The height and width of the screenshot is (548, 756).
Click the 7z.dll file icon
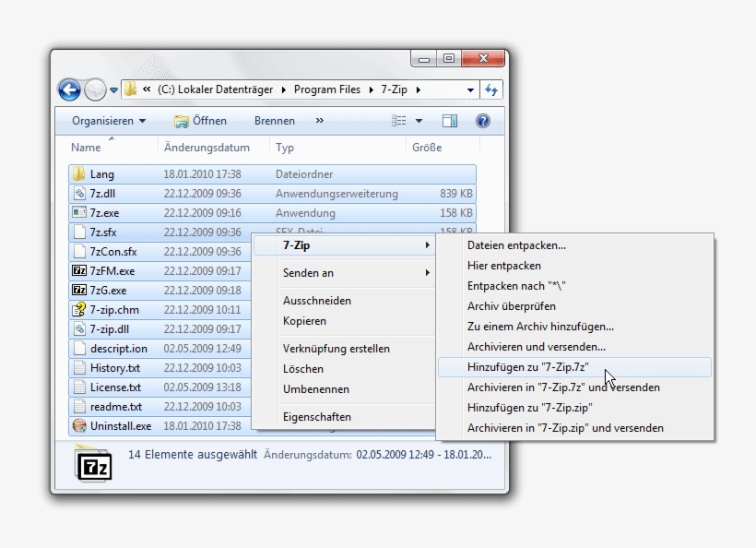[x=79, y=194]
